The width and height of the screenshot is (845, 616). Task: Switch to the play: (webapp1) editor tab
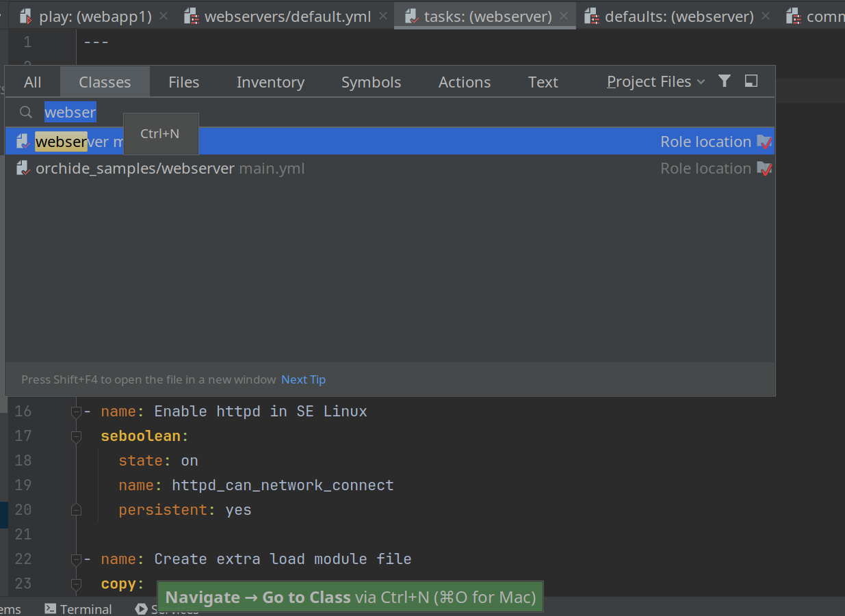point(95,16)
